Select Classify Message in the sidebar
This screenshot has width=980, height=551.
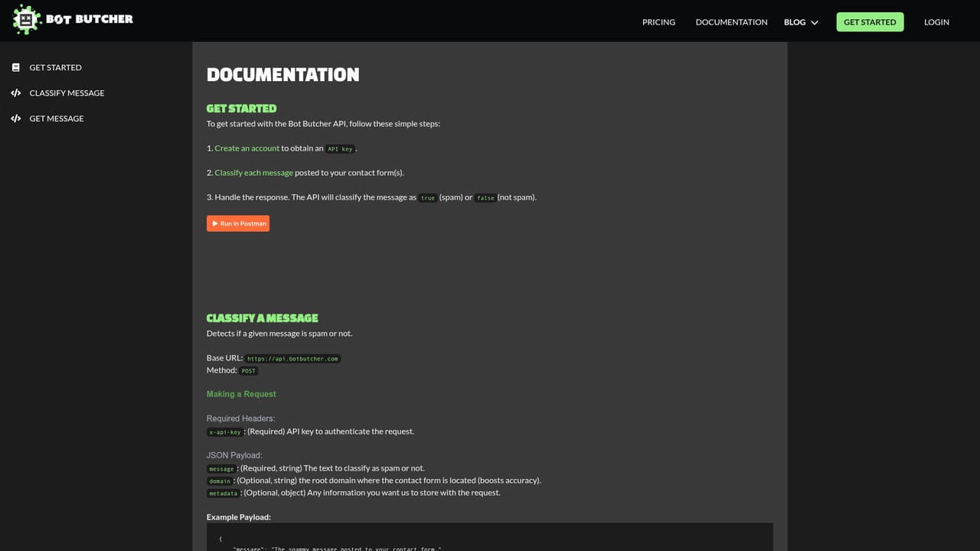point(67,93)
